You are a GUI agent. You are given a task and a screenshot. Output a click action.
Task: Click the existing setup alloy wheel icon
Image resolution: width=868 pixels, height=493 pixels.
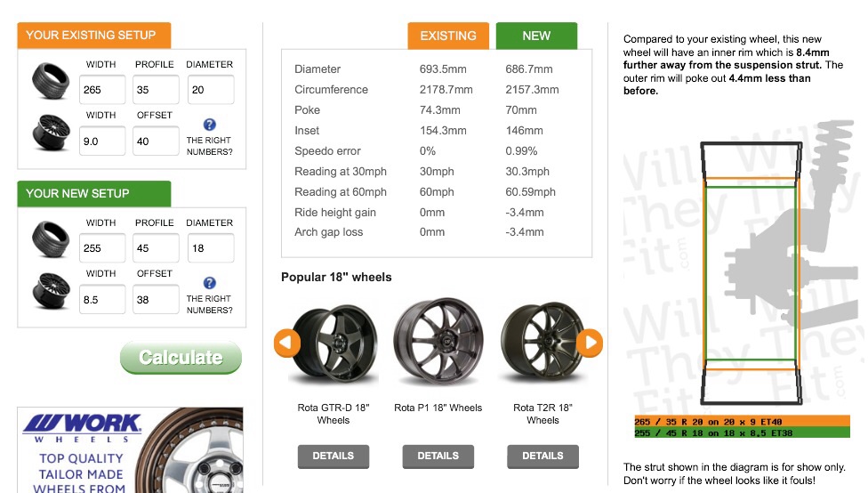point(51,133)
